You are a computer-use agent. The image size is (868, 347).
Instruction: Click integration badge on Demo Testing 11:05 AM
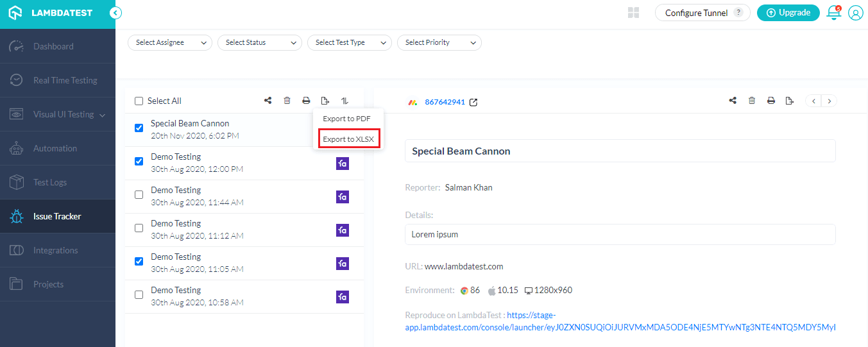pos(343,264)
